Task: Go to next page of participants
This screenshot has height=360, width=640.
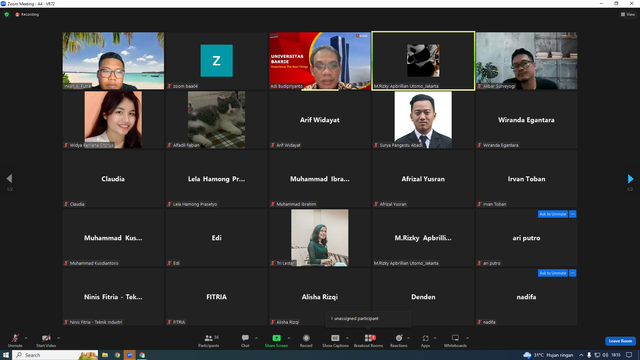Action: click(630, 178)
